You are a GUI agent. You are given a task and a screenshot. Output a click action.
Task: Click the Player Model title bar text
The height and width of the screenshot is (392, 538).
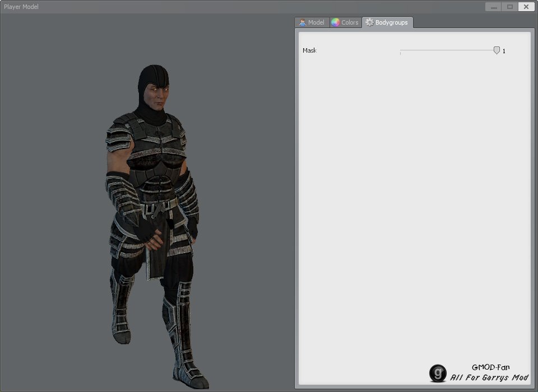[21, 7]
